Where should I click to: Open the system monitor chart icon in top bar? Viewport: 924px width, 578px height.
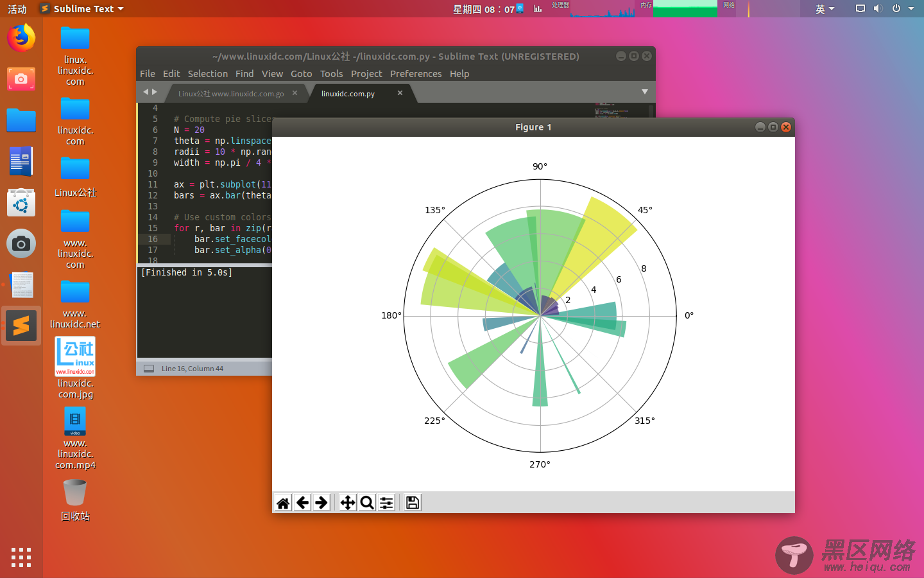pos(538,8)
